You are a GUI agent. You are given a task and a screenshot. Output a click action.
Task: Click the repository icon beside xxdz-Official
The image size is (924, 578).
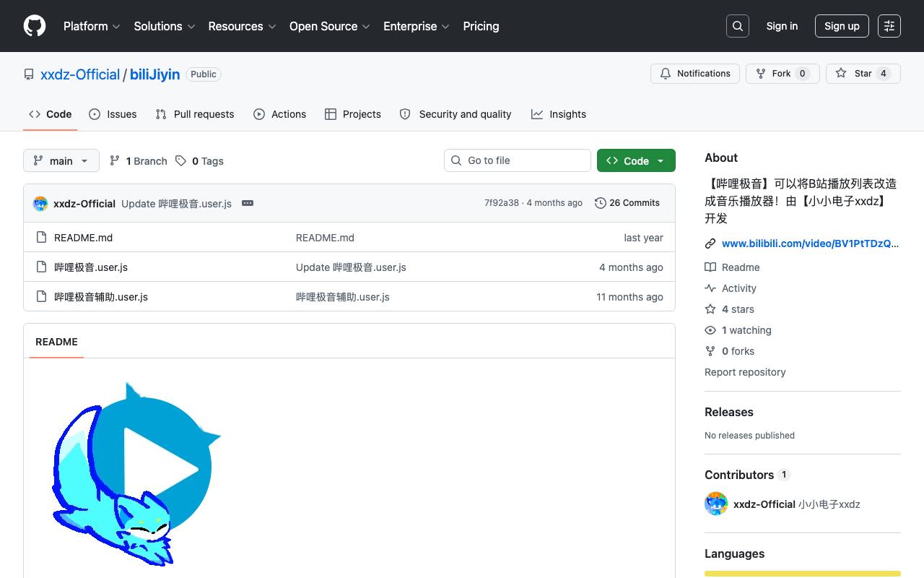point(29,74)
